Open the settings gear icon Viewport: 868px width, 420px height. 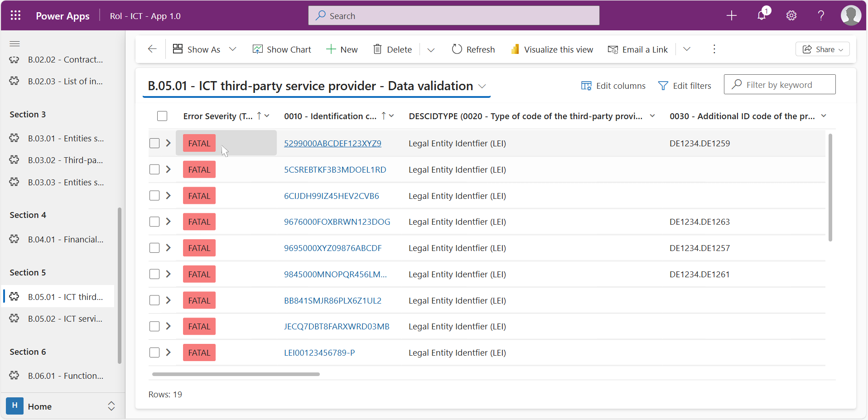coord(791,16)
